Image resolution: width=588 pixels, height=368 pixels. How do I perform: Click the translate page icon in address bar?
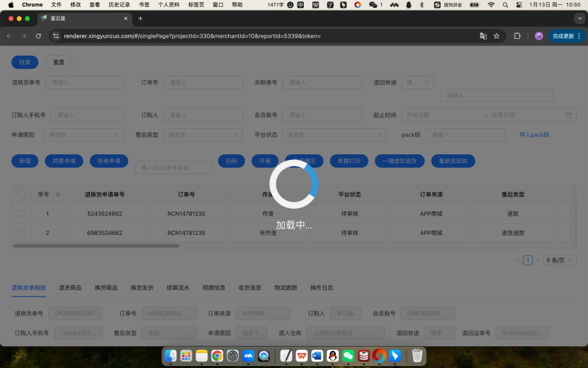(x=483, y=35)
